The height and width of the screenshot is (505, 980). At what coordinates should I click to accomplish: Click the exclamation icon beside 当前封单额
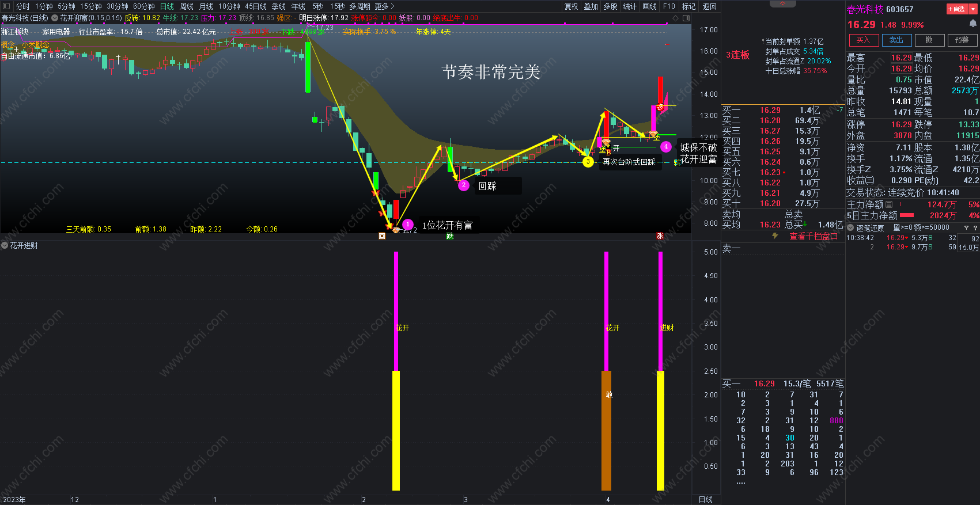pyautogui.click(x=763, y=41)
